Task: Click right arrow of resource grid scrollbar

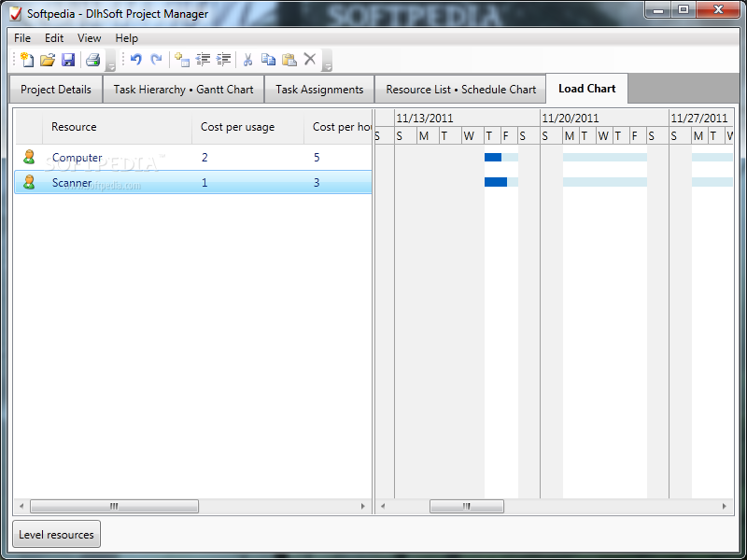Action: click(363, 506)
